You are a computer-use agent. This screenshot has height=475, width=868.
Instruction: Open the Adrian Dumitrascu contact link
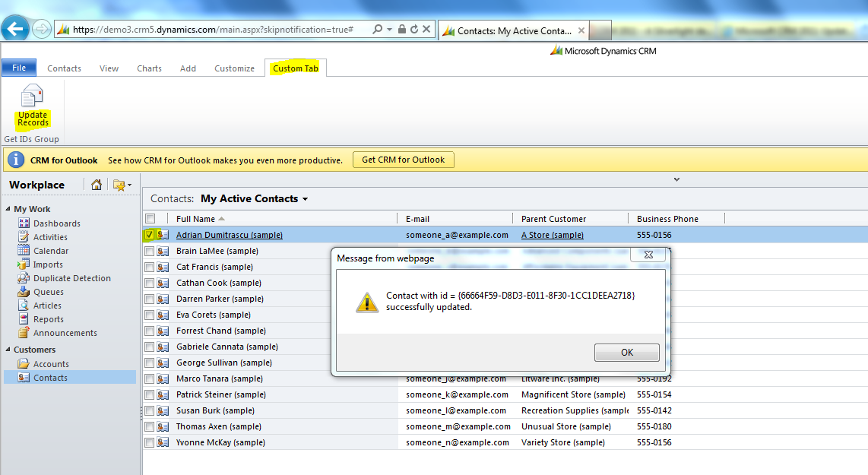229,235
